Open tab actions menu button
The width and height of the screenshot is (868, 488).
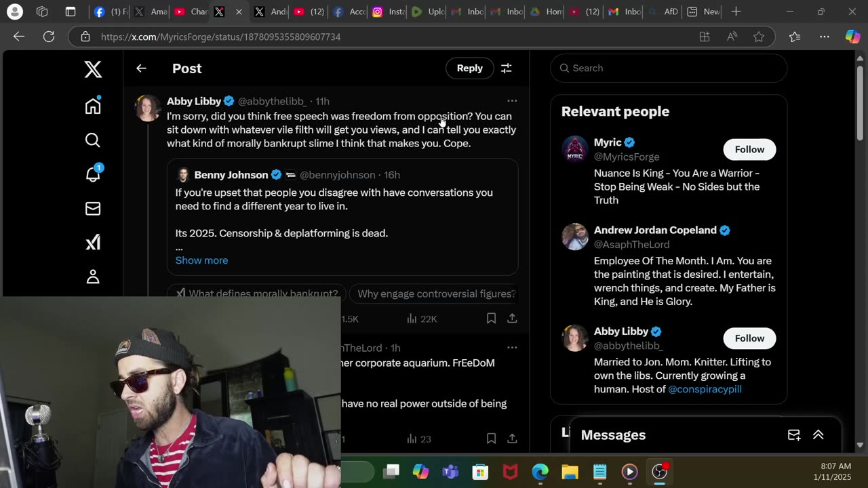[x=71, y=12]
